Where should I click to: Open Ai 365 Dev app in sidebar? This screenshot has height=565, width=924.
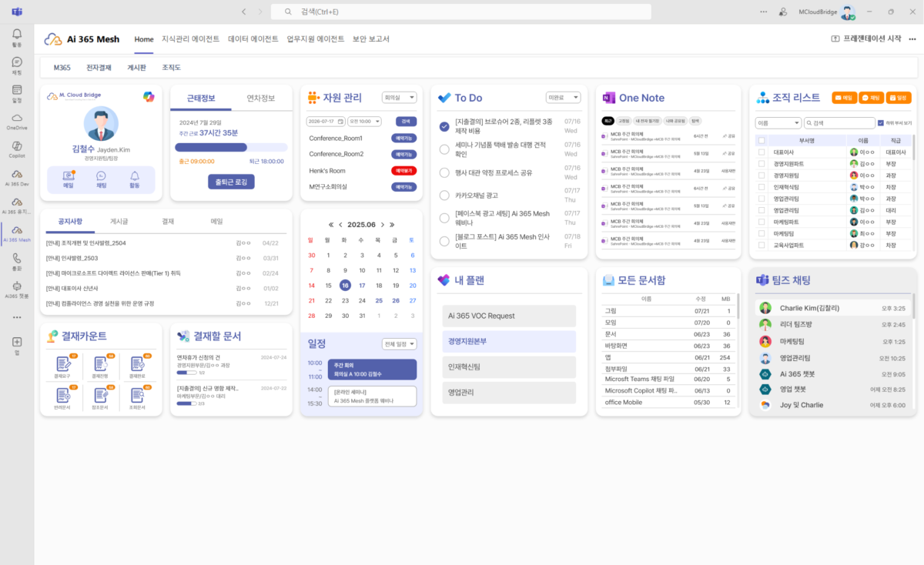(x=17, y=176)
